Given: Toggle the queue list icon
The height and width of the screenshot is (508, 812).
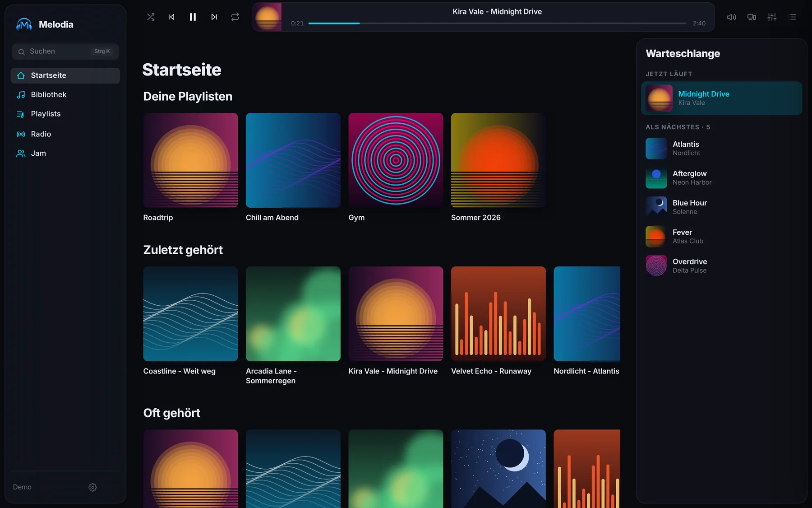Looking at the screenshot, I should tap(792, 17).
